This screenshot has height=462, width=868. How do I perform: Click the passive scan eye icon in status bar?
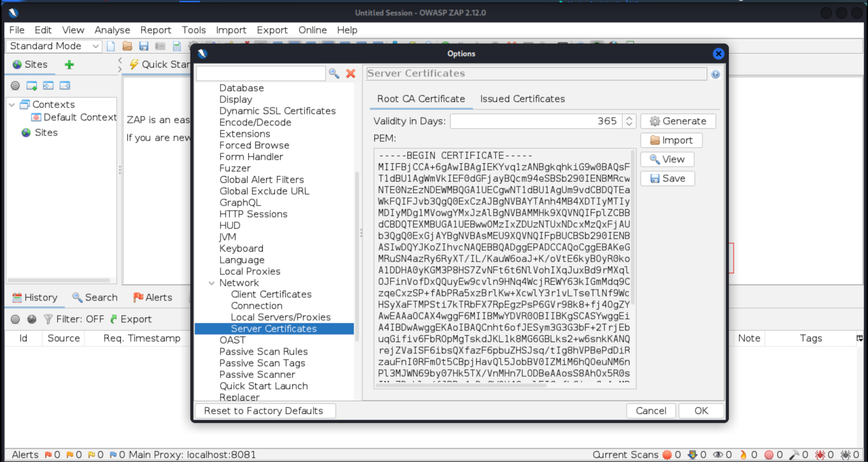pos(723,455)
